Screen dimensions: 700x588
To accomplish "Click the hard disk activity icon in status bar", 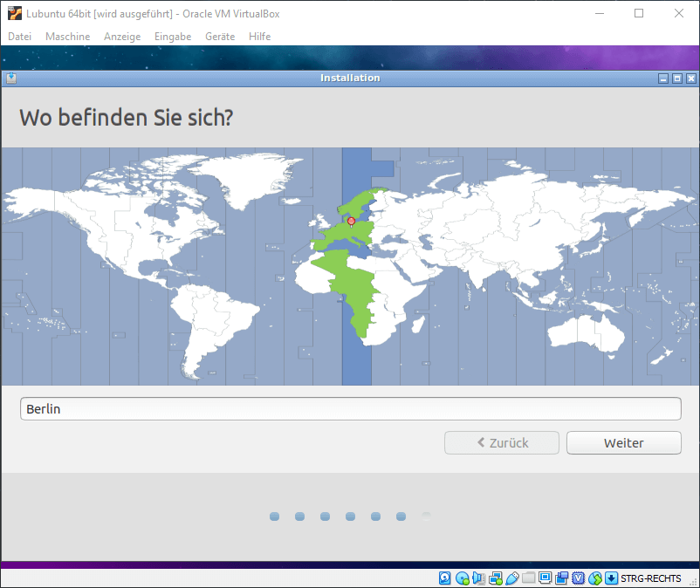I will click(x=444, y=578).
